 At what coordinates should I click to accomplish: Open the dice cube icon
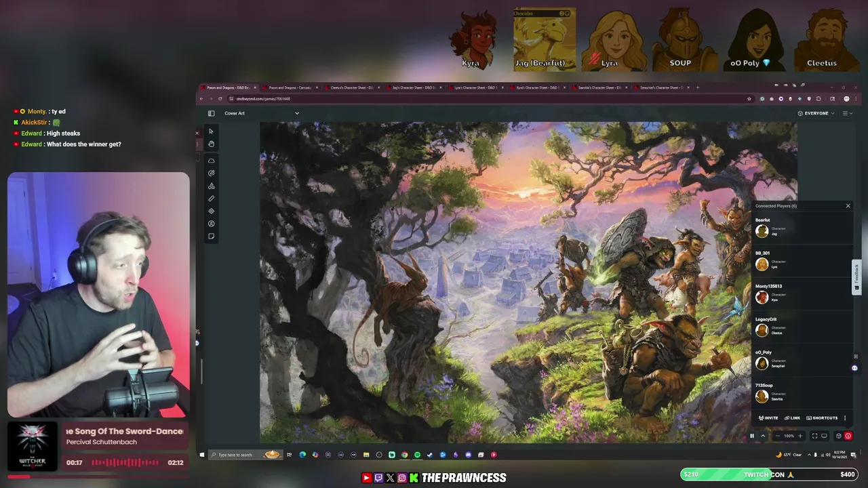click(x=839, y=436)
